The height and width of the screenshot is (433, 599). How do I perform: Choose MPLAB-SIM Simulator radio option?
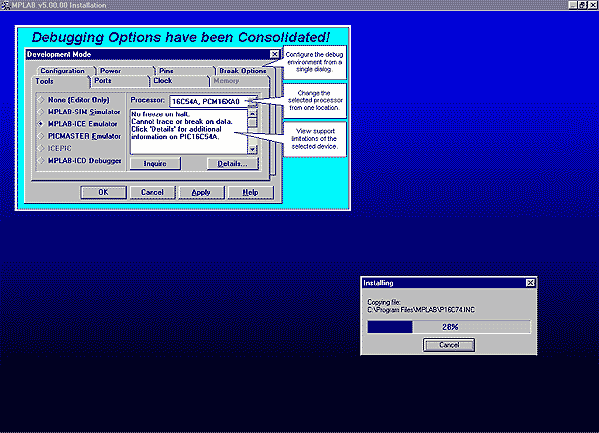(79, 112)
